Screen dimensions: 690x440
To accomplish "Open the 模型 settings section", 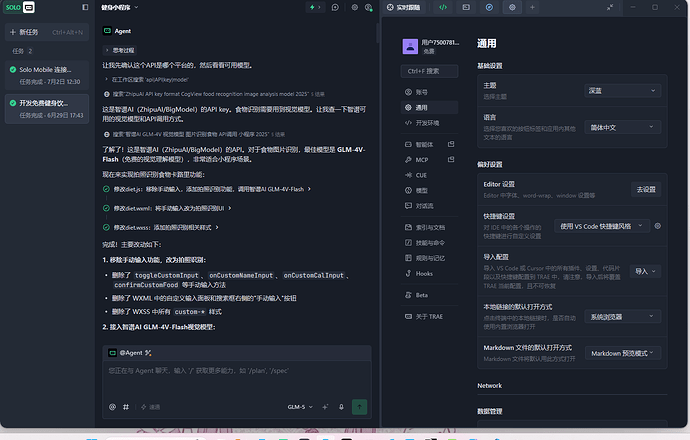I will point(429,191).
